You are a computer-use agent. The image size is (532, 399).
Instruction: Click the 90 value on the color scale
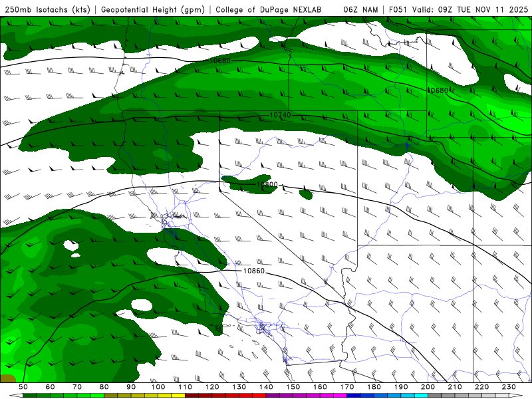[131, 387]
